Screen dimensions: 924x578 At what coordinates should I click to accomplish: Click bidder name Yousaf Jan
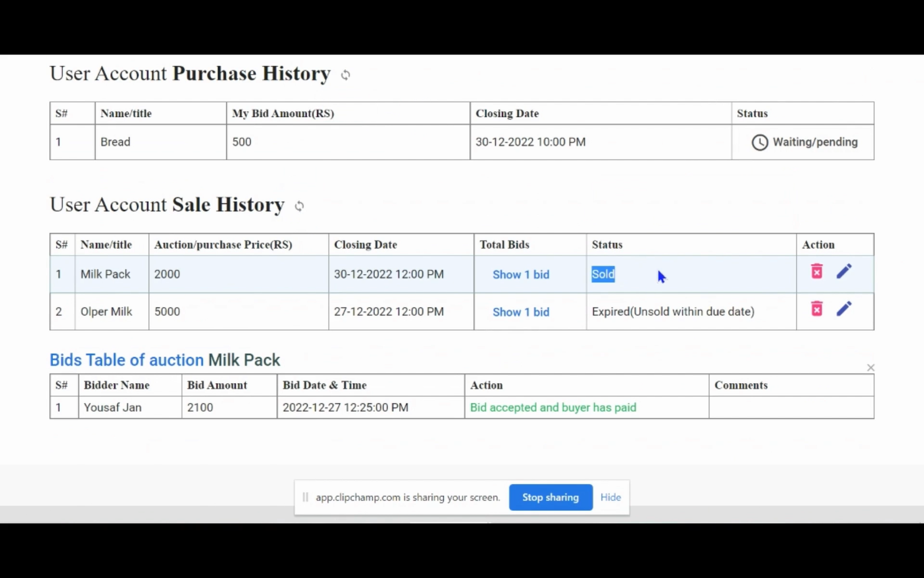(113, 408)
